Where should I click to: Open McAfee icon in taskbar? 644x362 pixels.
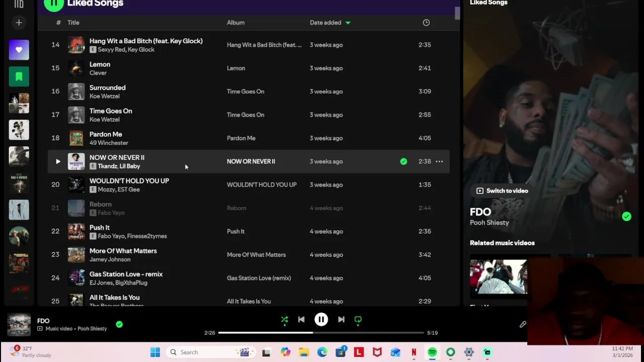pos(377,352)
